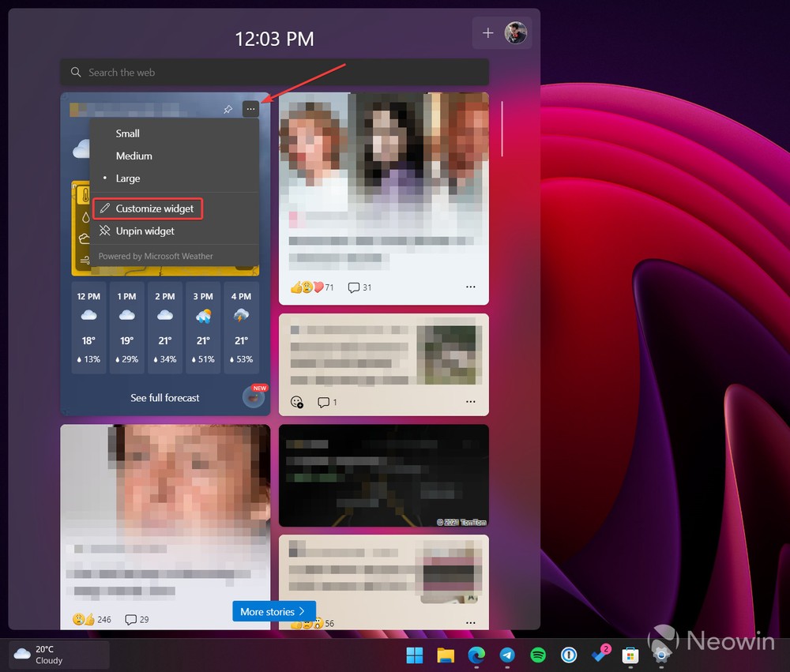
Task: Open weather widget more options menu
Action: pyautogui.click(x=251, y=110)
